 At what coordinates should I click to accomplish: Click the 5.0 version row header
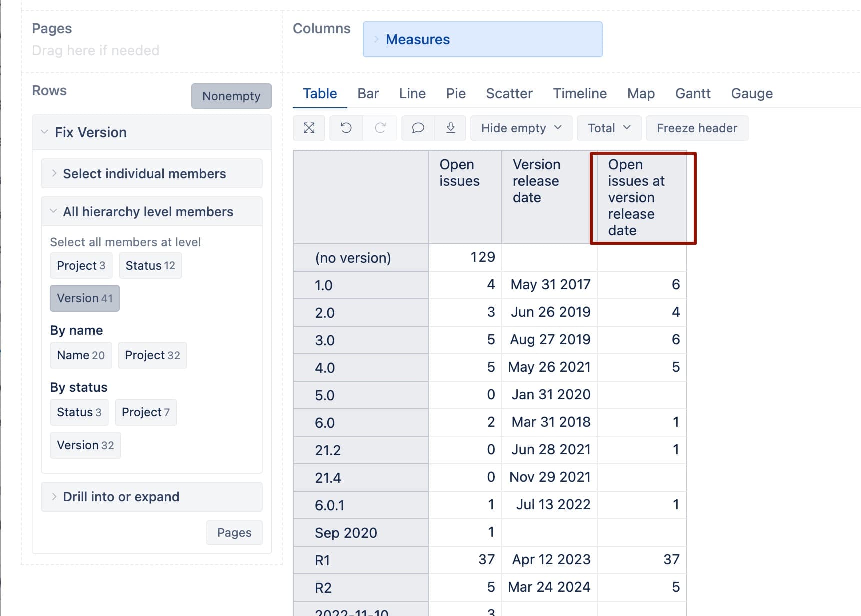(361, 395)
